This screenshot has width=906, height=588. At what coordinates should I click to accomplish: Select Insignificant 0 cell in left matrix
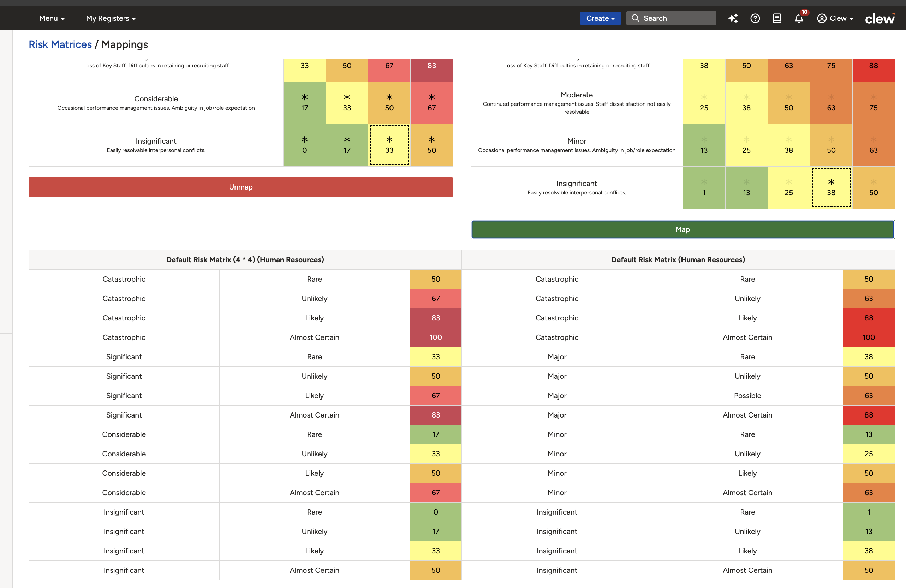click(x=305, y=145)
